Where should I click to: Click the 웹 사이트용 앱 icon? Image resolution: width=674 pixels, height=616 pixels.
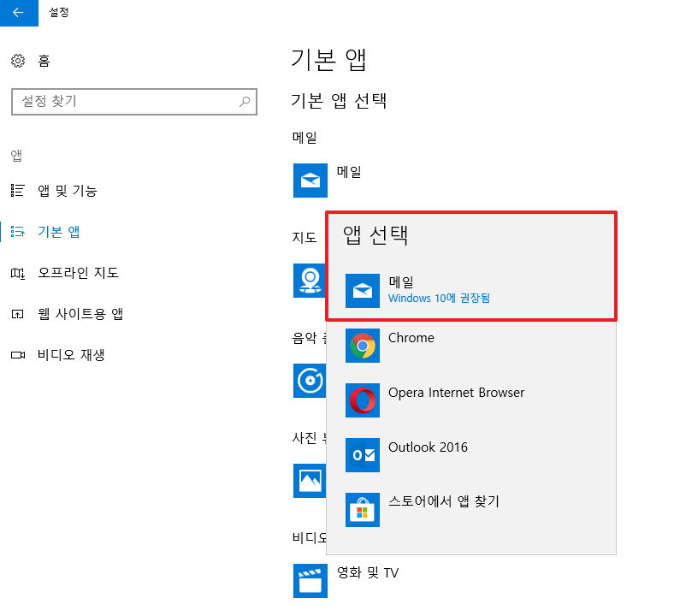pyautogui.click(x=18, y=314)
